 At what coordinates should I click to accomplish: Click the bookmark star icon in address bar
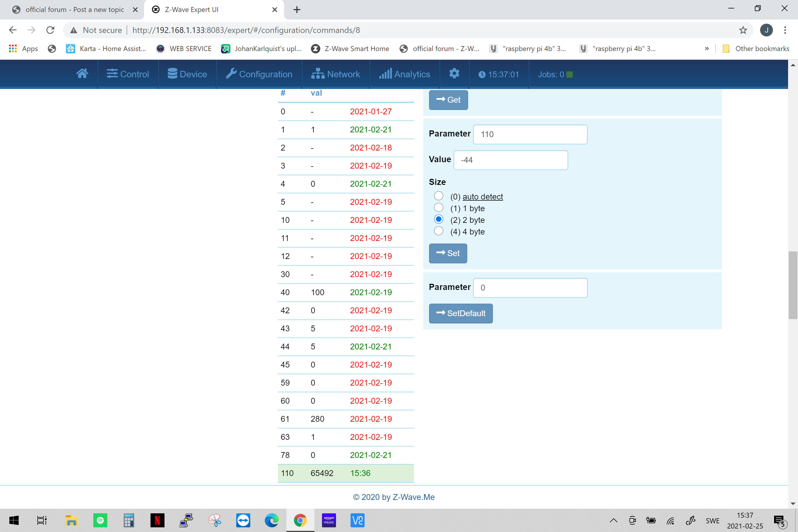[743, 30]
